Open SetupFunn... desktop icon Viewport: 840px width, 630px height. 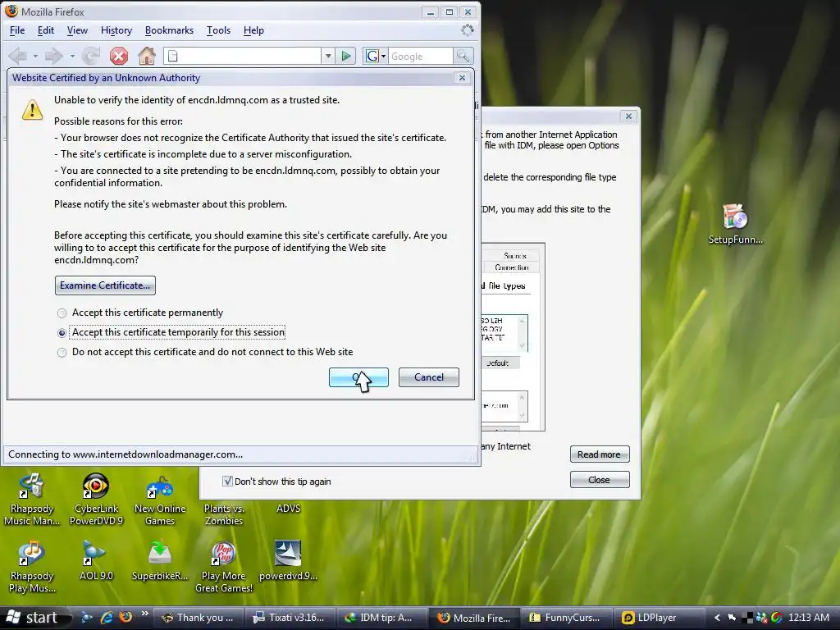click(x=735, y=224)
